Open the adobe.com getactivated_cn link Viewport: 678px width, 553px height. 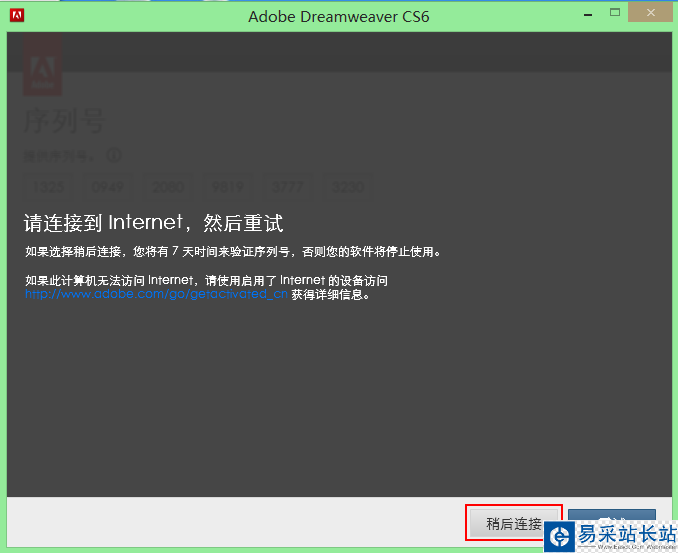[x=156, y=294]
